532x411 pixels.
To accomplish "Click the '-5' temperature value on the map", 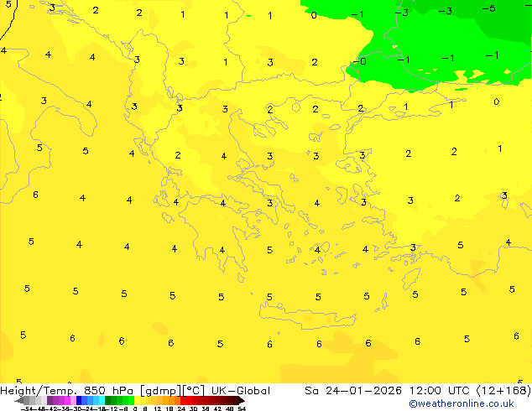I will (489, 8).
